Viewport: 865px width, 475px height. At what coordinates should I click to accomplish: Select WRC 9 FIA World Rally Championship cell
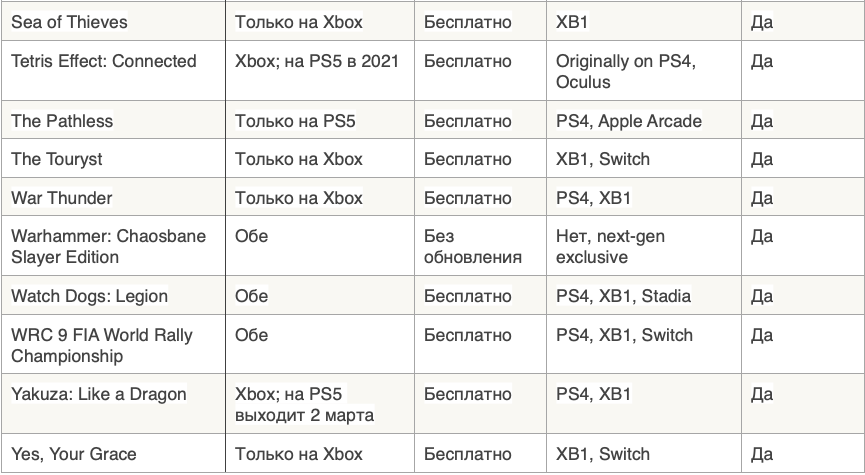(101, 345)
